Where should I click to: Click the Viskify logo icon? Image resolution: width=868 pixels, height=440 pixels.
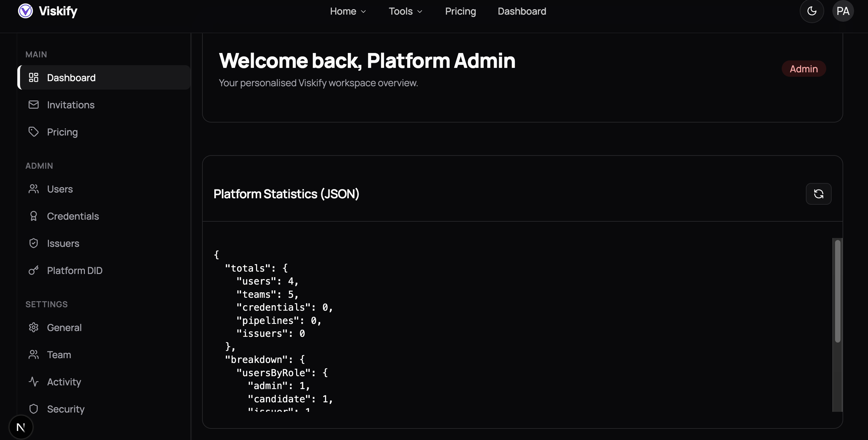pyautogui.click(x=25, y=11)
